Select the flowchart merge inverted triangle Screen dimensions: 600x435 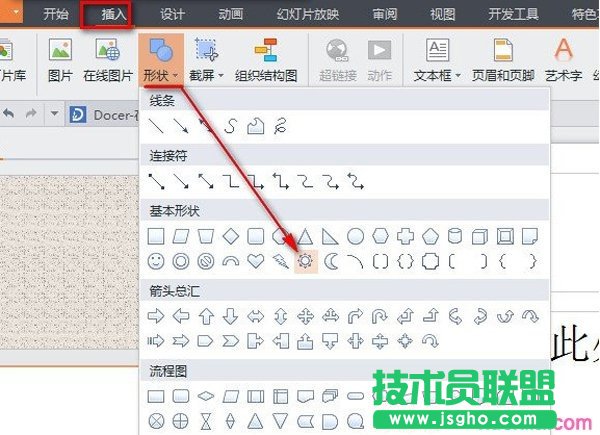pos(280,421)
